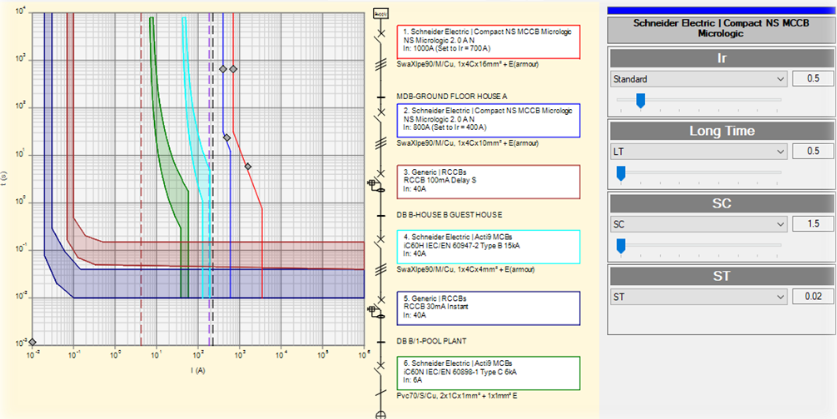
Task: Click the Ir value field showing 0.5
Action: click(x=812, y=80)
